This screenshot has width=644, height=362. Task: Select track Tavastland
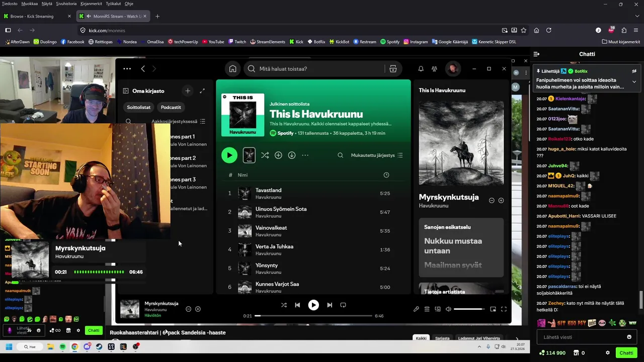click(268, 190)
